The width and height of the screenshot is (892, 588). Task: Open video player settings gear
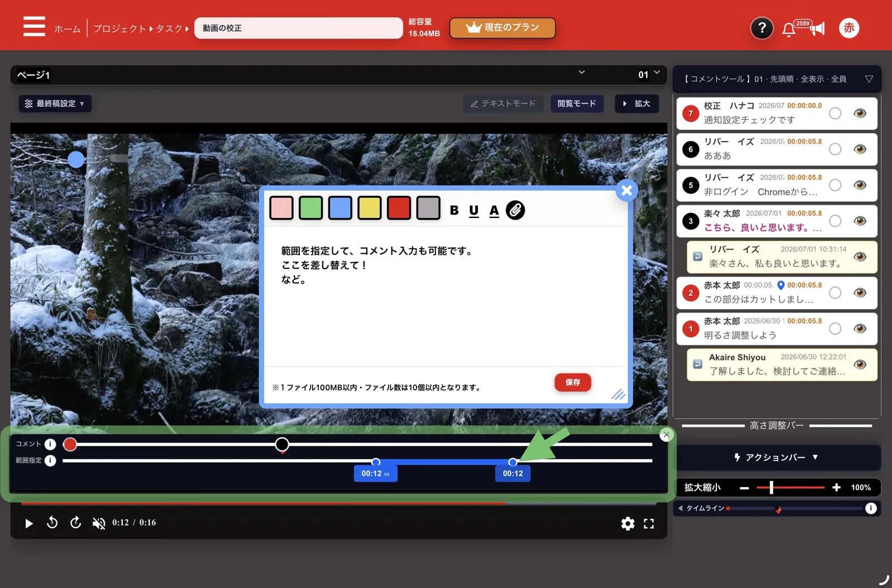[x=628, y=523]
